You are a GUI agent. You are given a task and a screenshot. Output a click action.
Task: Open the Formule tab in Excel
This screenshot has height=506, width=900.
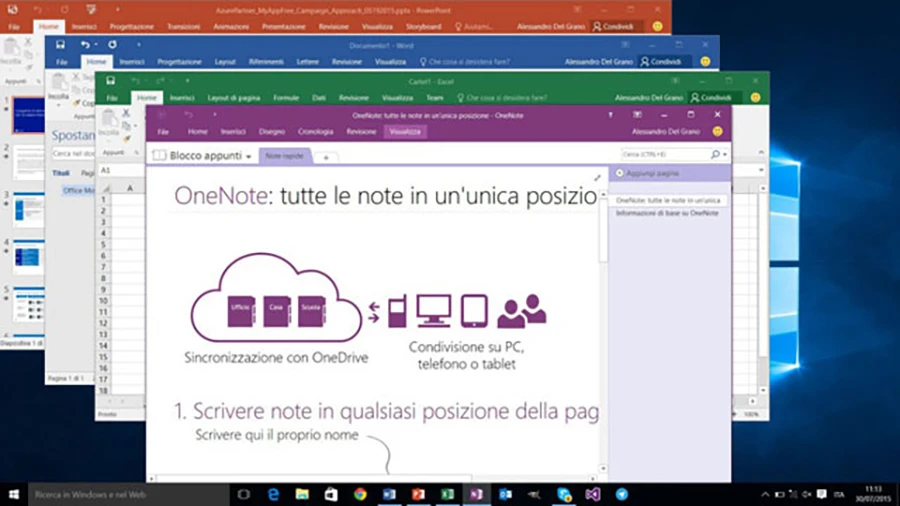tap(287, 98)
